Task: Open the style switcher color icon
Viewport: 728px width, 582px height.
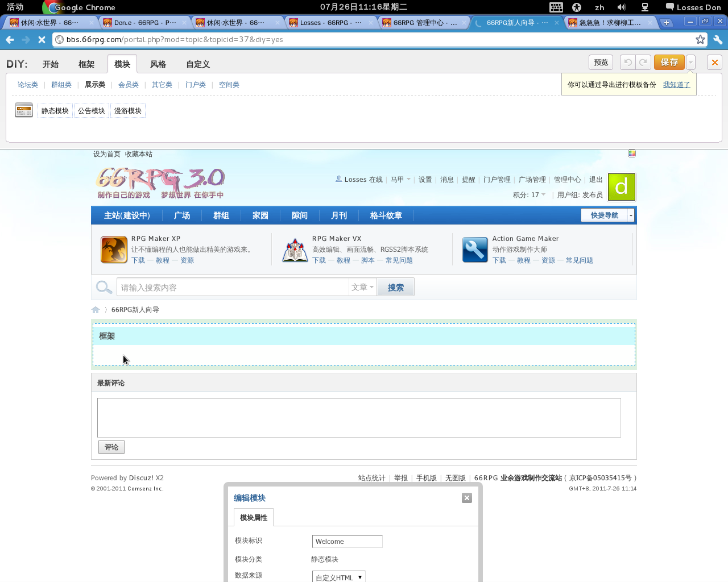Action: tap(632, 153)
